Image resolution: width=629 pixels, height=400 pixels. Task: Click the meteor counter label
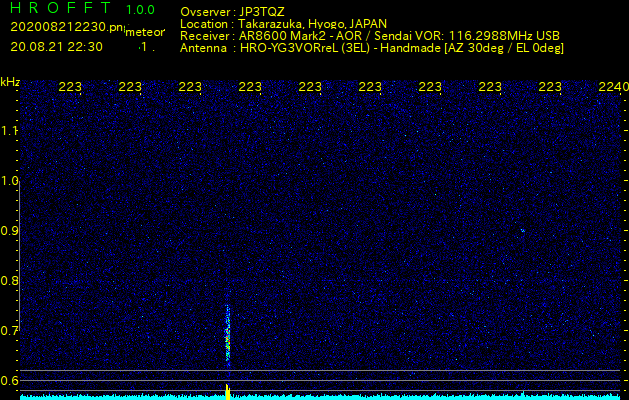(x=144, y=30)
